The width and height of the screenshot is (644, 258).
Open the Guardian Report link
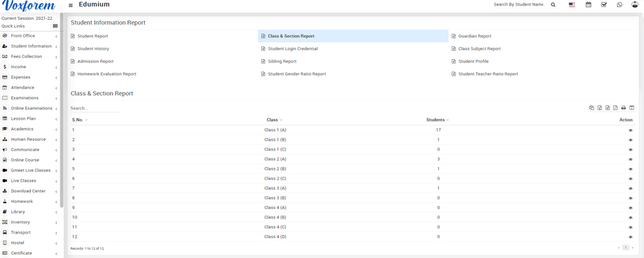[x=475, y=36]
